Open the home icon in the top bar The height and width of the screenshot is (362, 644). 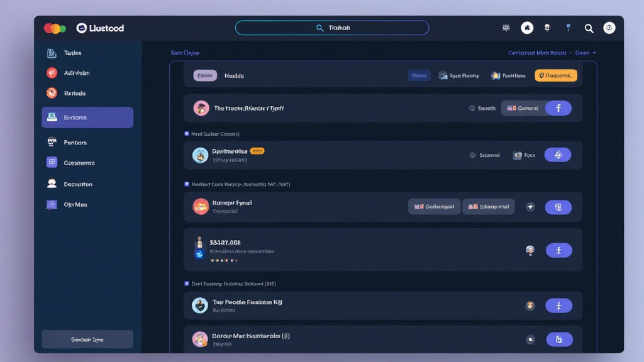[x=527, y=28]
